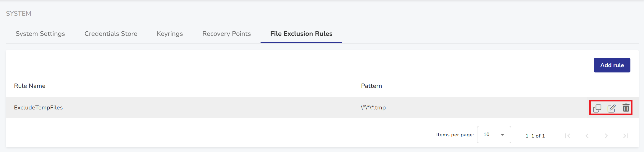644x152 pixels.
Task: Open the Credentials Store tab
Action: 111,34
